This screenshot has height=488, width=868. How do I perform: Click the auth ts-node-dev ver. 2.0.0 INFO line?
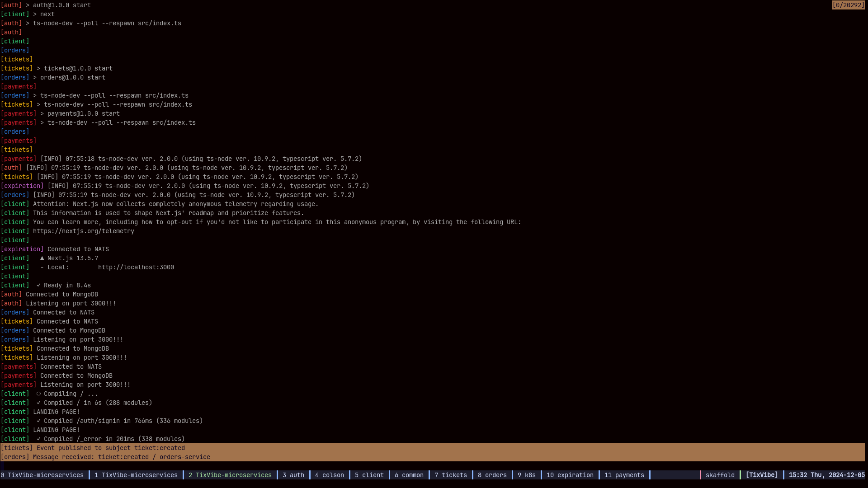click(x=174, y=168)
